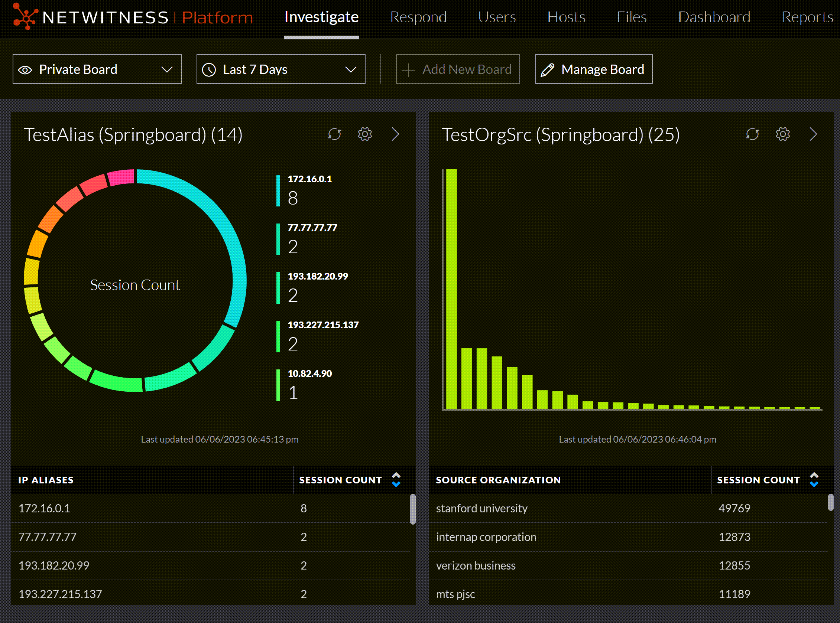Open the Last 7 Days dropdown

tap(281, 69)
